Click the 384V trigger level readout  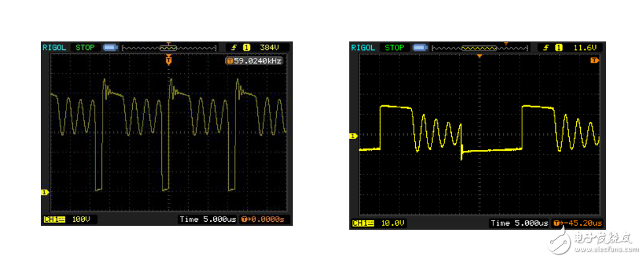[x=270, y=47]
